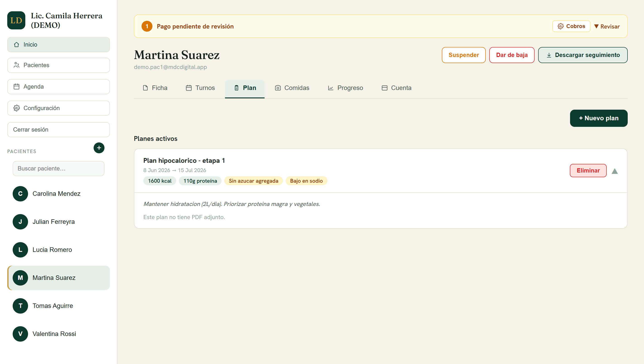View the Progreso tab
The width and height of the screenshot is (644, 364).
tap(345, 88)
